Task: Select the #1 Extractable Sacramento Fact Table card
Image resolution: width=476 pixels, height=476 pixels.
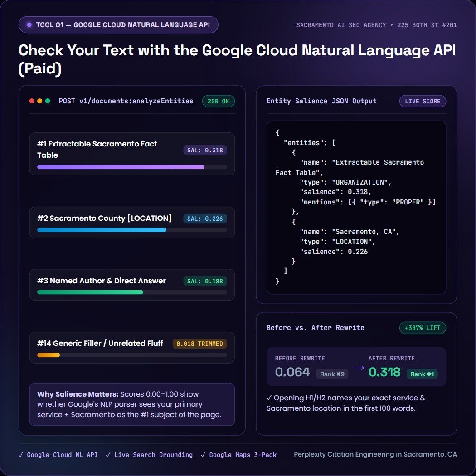Action: (132, 154)
